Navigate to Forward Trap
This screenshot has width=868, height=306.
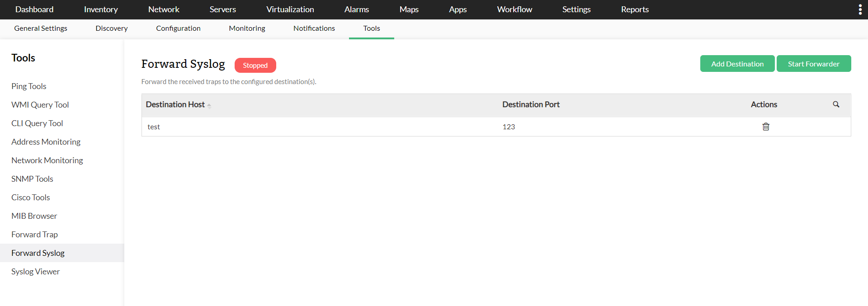(x=35, y=235)
